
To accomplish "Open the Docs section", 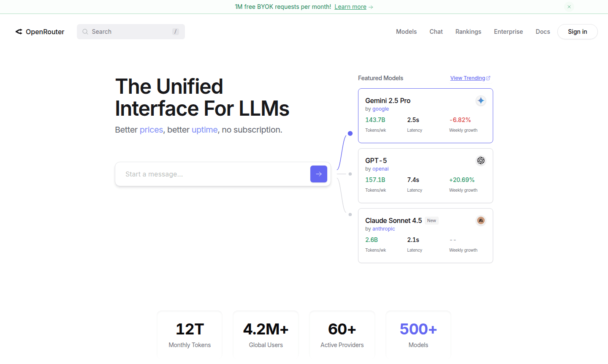I will click(x=543, y=32).
